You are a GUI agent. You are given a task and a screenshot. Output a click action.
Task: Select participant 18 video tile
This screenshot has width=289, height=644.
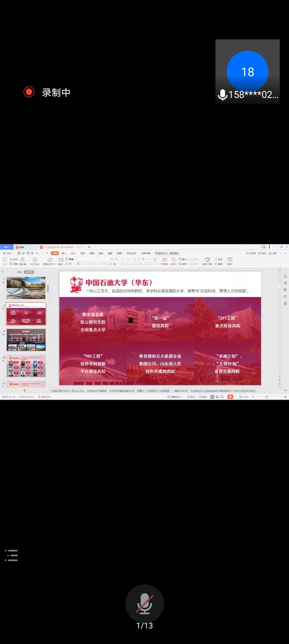pos(248,72)
